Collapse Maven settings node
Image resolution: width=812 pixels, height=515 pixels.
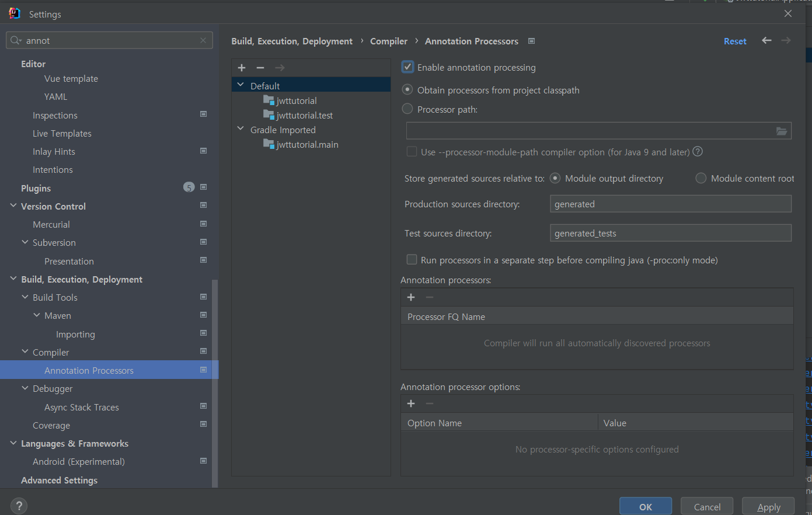coord(37,315)
